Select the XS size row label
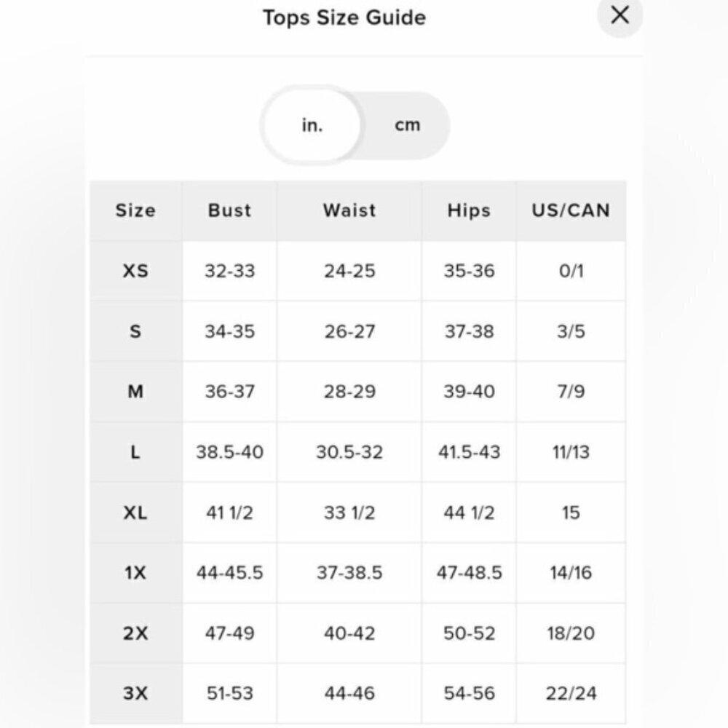728x728 pixels. pyautogui.click(x=135, y=271)
